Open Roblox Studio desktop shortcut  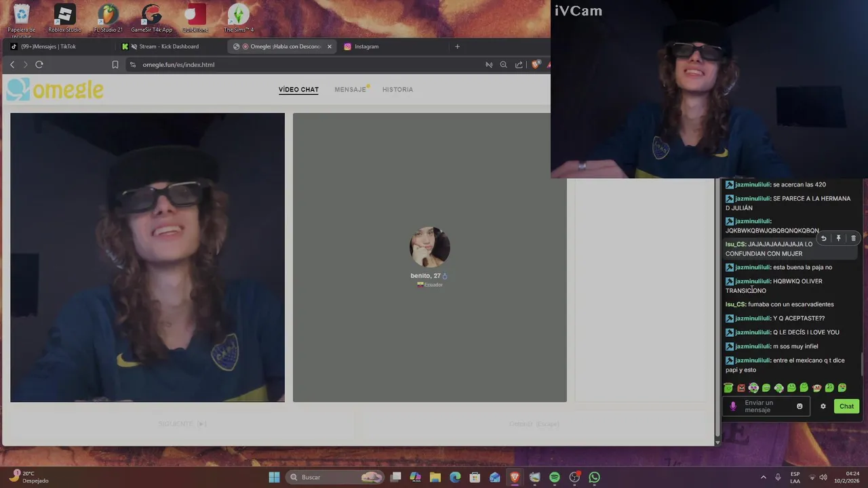point(64,19)
